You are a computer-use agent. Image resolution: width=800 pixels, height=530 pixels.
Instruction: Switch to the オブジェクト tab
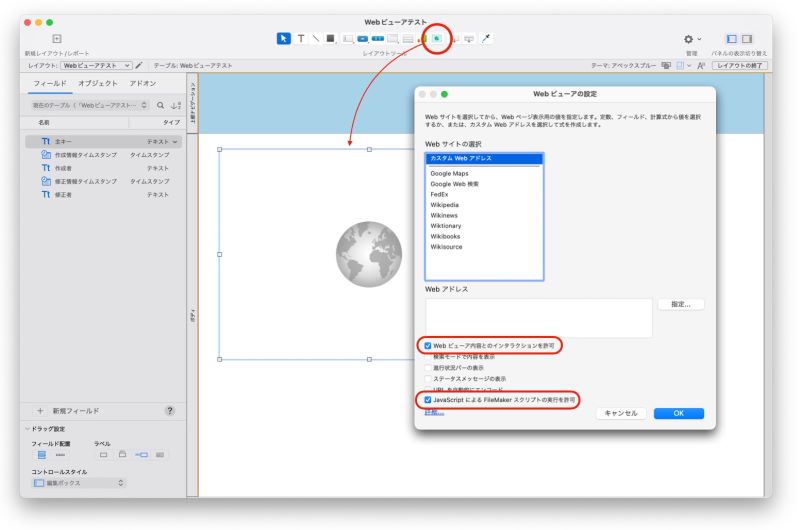[98, 83]
